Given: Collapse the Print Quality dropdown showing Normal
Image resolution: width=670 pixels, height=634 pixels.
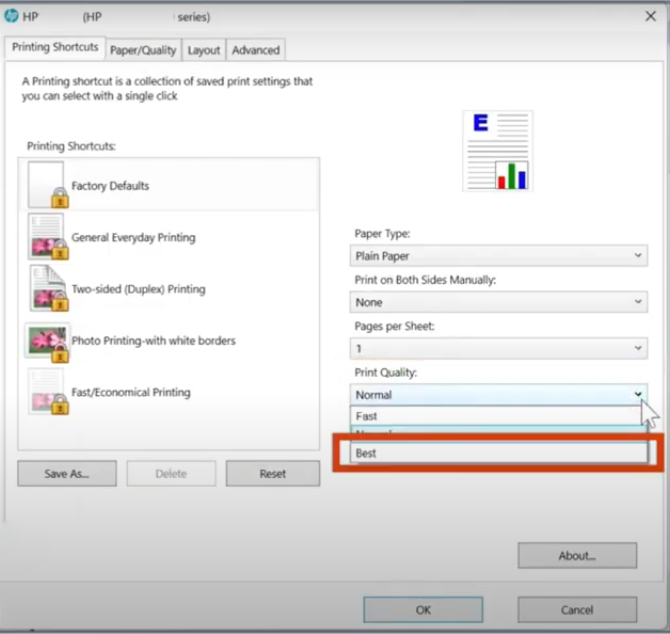Looking at the screenshot, I should [x=498, y=394].
